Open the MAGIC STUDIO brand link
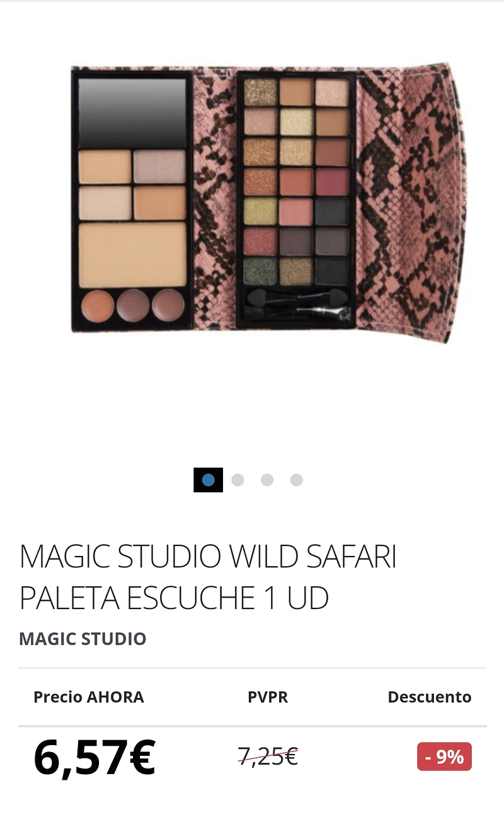 tap(83, 639)
